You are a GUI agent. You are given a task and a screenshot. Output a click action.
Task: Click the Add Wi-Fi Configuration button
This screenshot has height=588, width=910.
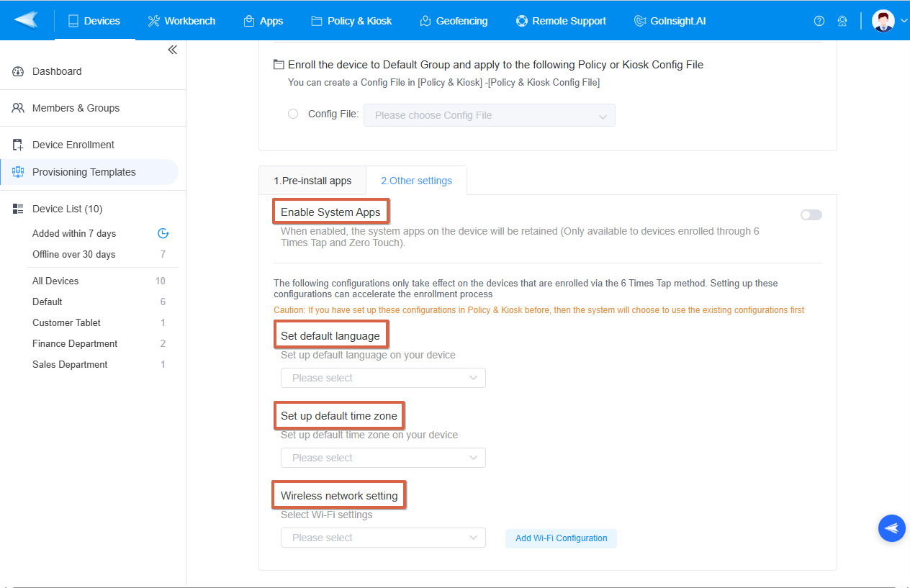tap(561, 538)
